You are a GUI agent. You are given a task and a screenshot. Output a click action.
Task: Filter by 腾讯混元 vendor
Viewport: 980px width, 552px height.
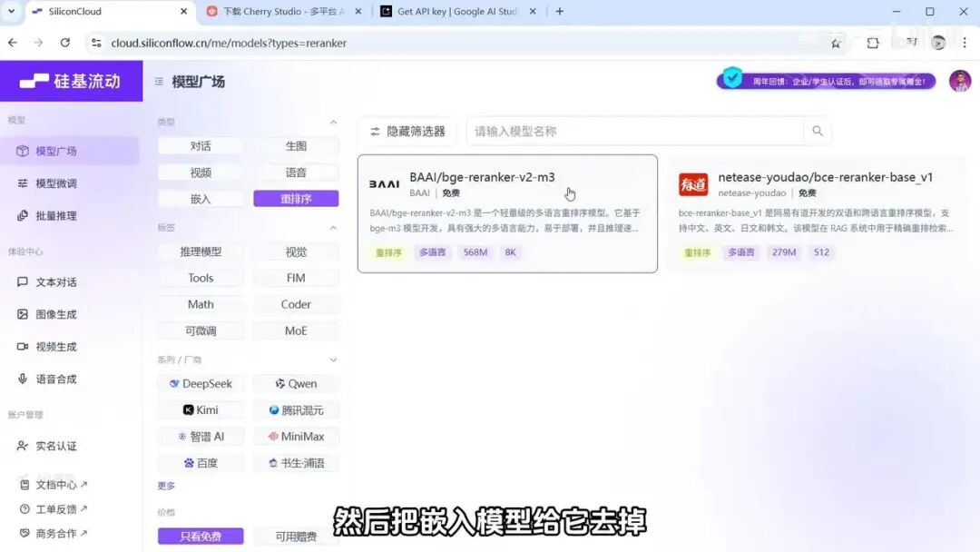(296, 410)
